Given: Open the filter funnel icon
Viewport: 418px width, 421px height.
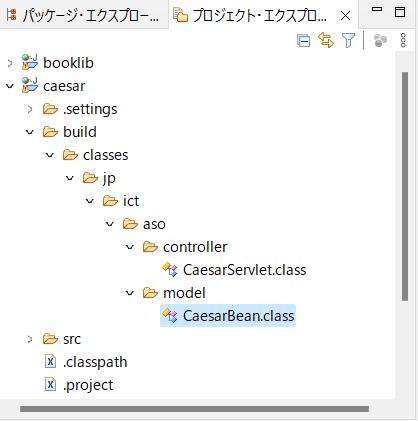Looking at the screenshot, I should 348,40.
